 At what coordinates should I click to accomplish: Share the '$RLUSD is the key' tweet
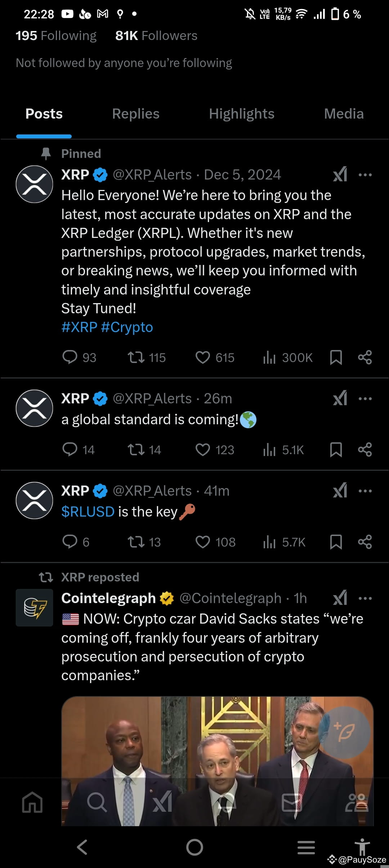tap(365, 542)
